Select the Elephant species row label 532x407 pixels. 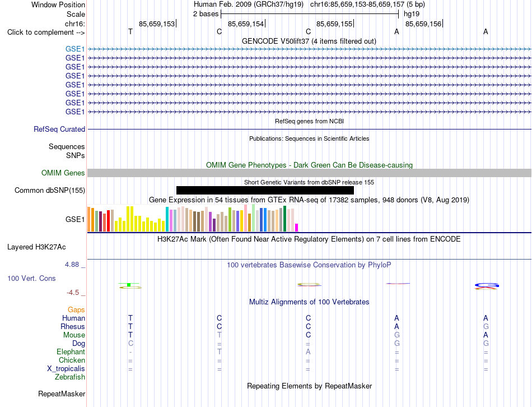(71, 351)
